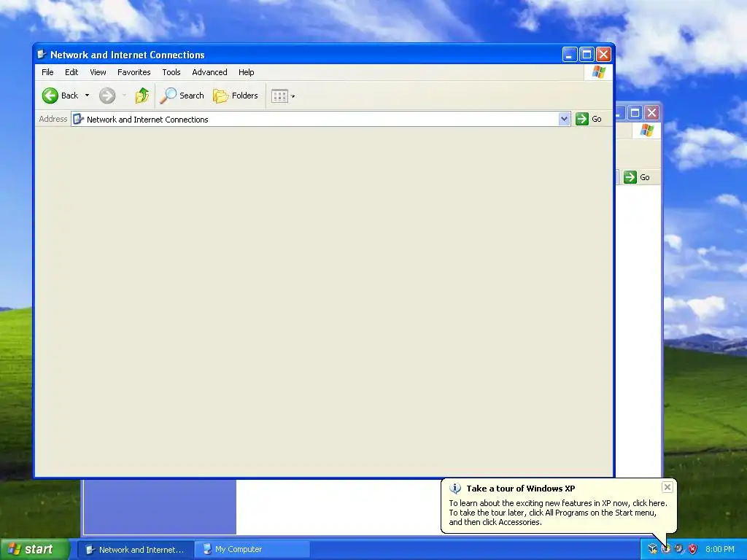
Task: Open the Tools menu
Action: [171, 72]
